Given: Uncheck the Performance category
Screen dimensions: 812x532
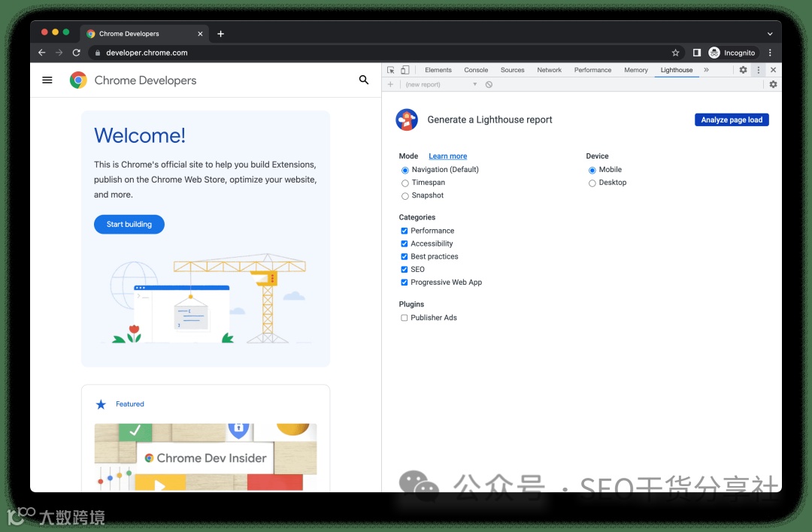Looking at the screenshot, I should [x=404, y=231].
